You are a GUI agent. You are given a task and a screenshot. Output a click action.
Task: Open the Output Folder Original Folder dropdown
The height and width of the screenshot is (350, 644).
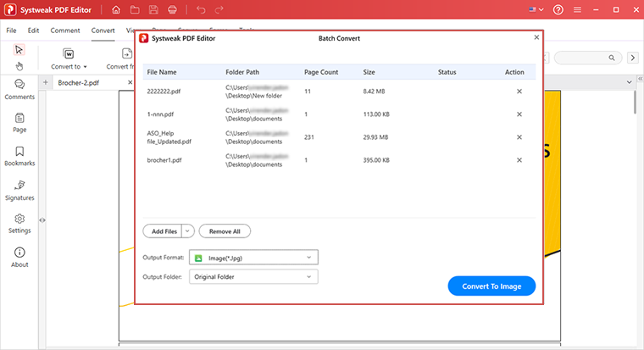253,277
